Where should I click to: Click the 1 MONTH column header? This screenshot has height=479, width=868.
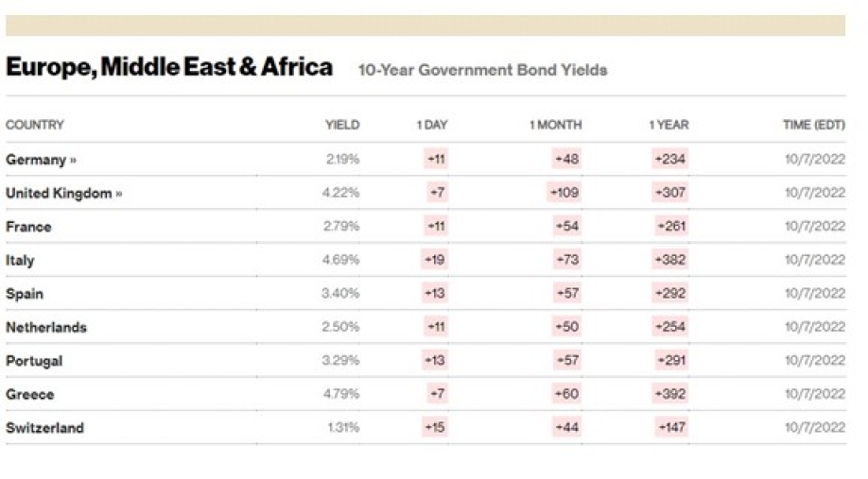(x=555, y=125)
